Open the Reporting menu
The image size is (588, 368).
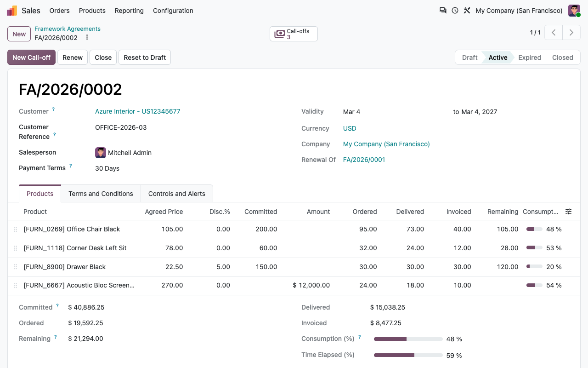click(129, 11)
